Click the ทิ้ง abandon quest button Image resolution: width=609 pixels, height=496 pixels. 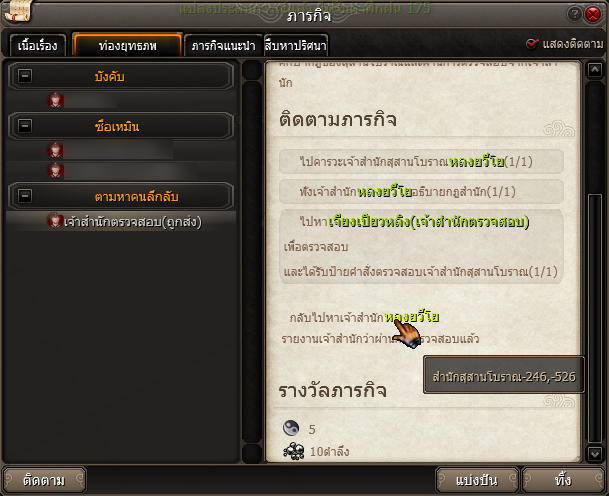pos(563,480)
